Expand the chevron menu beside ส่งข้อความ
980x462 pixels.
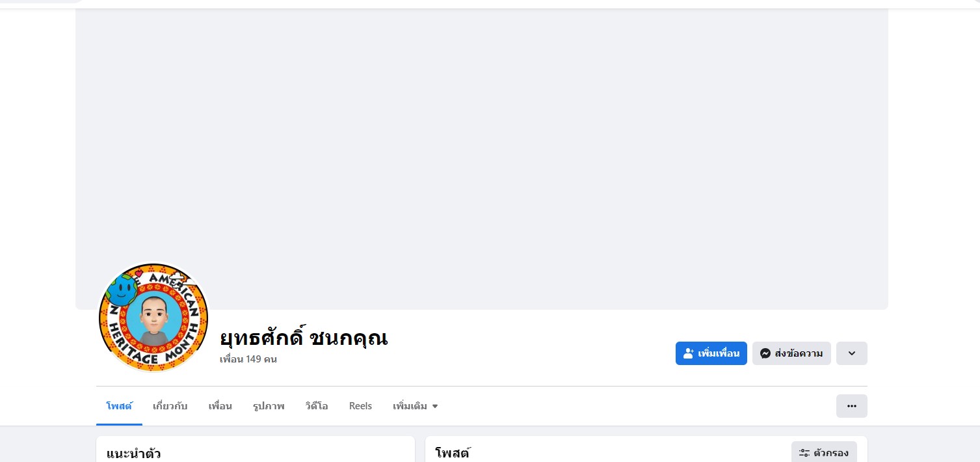(x=851, y=353)
